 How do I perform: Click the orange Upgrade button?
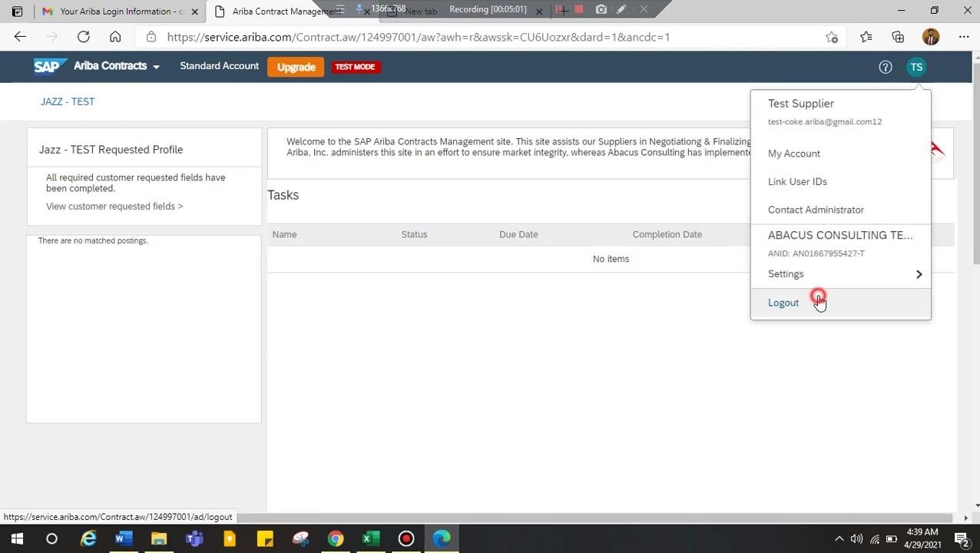coord(296,67)
